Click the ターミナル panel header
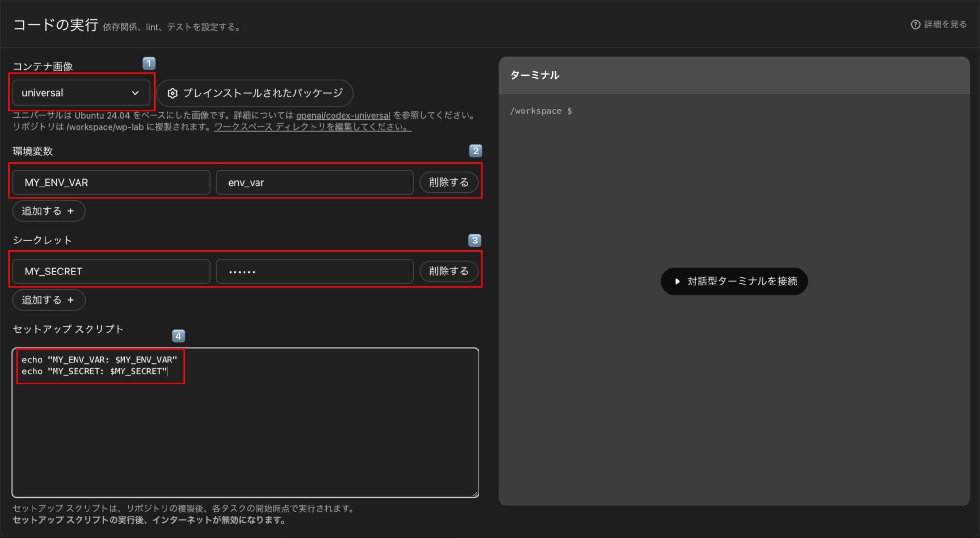 [x=535, y=75]
